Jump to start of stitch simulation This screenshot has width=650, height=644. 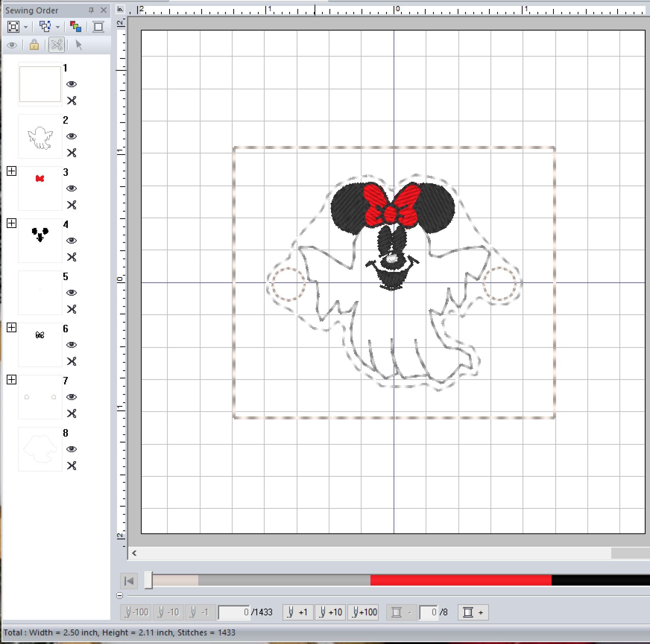click(129, 581)
